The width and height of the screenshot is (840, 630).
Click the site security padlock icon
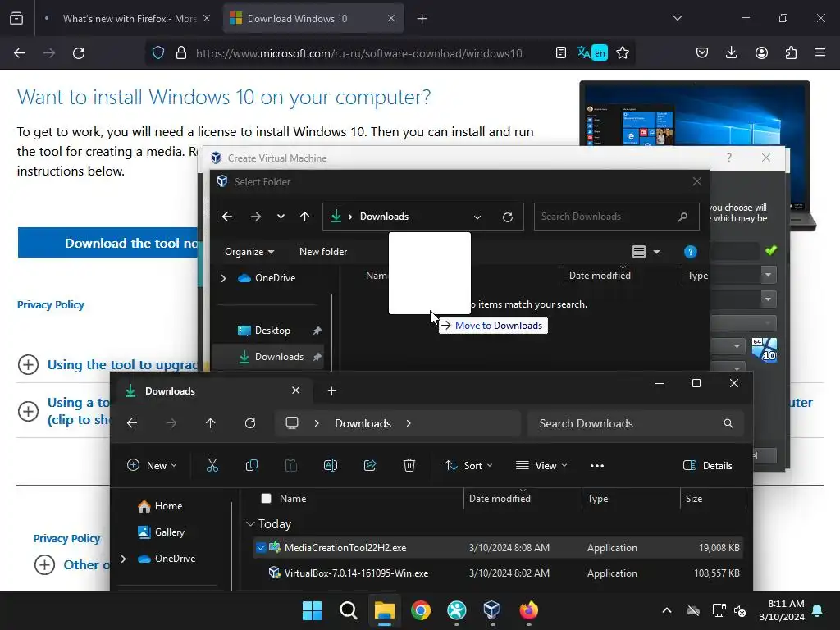coord(181,53)
